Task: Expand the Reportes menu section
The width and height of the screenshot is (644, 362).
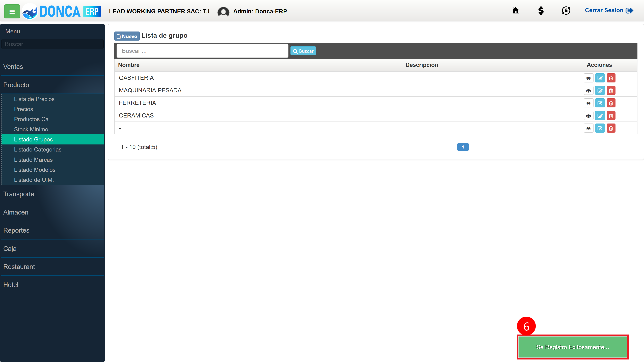Action: 52,230
